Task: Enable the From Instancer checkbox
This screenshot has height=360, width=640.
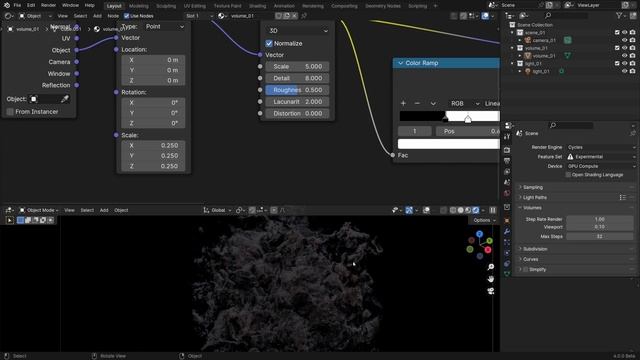Action: point(10,111)
